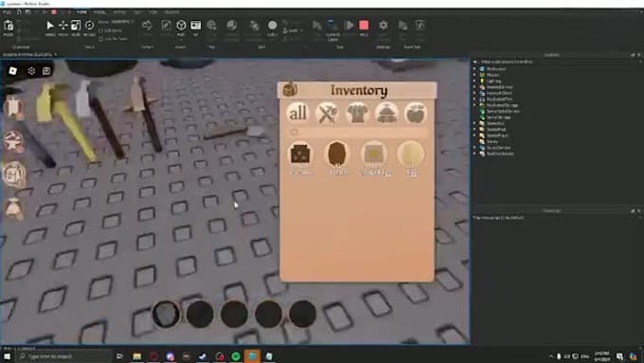The width and height of the screenshot is (644, 363).
Task: Switch to the AVATAR ribbon tab
Action: (x=119, y=12)
